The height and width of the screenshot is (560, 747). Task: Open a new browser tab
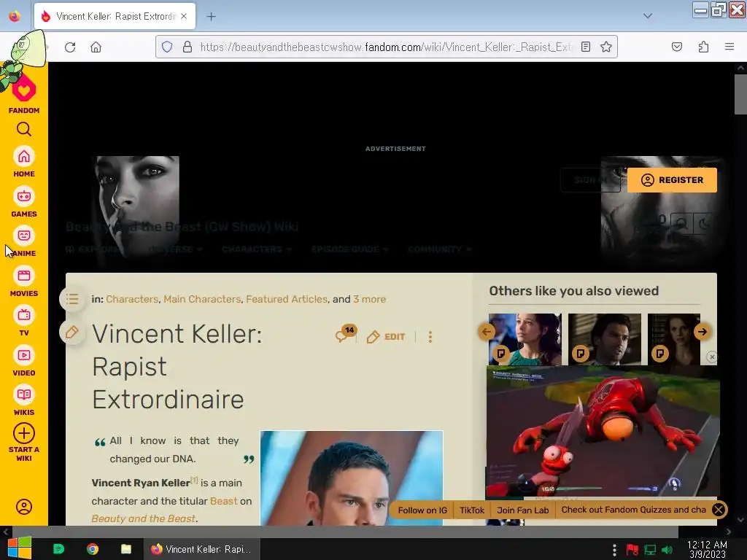[x=211, y=17]
